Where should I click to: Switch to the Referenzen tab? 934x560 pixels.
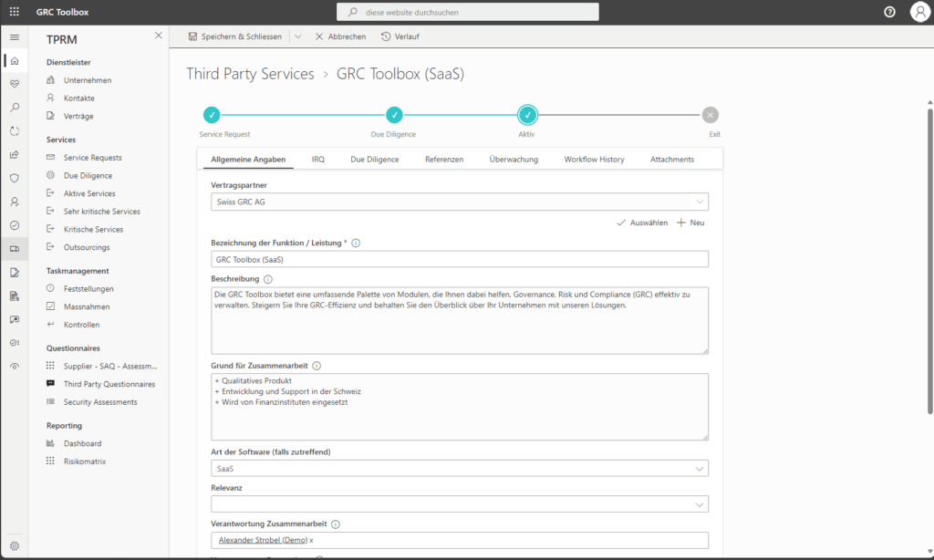coord(444,159)
